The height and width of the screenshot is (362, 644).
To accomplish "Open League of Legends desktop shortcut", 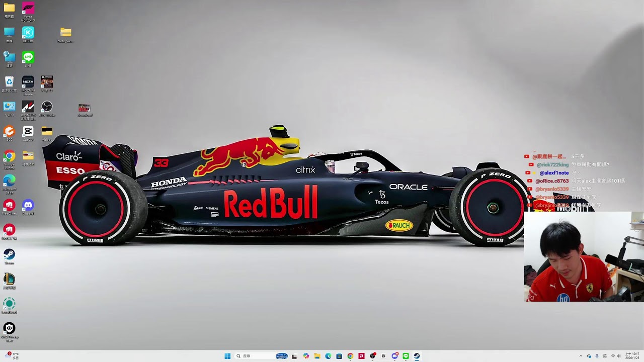I will click(x=9, y=281).
